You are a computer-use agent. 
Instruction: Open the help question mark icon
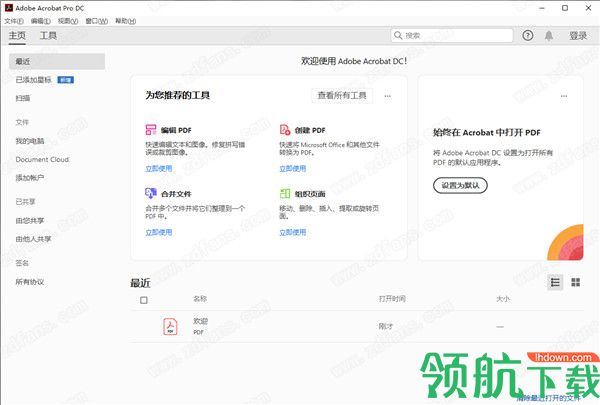(528, 36)
